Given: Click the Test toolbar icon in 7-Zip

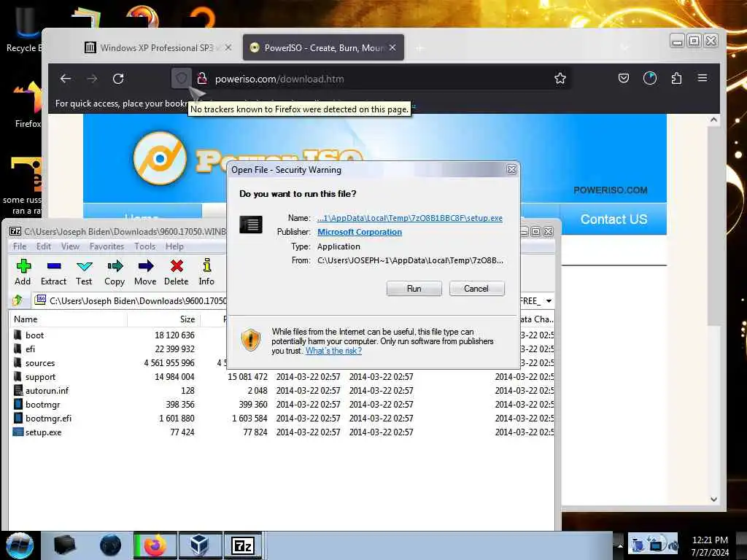Looking at the screenshot, I should click(84, 273).
